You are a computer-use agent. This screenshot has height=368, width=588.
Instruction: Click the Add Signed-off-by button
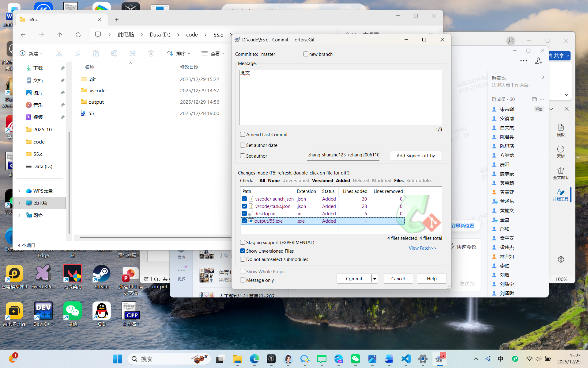[415, 156]
